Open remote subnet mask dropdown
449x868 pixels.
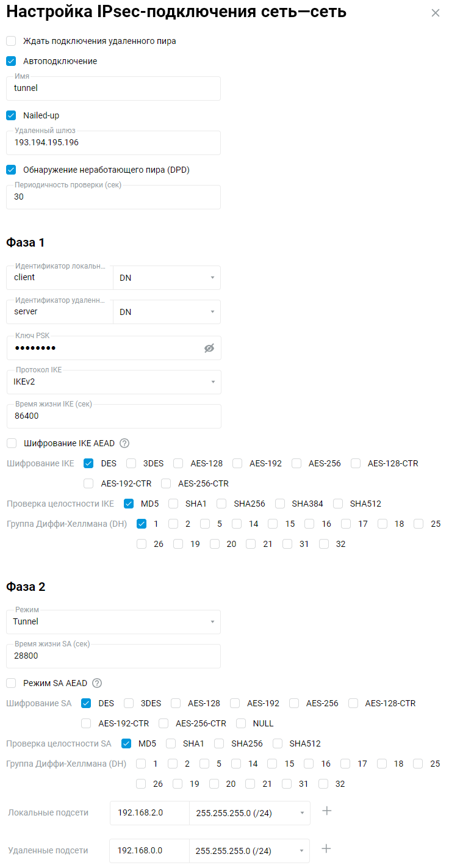[250, 851]
